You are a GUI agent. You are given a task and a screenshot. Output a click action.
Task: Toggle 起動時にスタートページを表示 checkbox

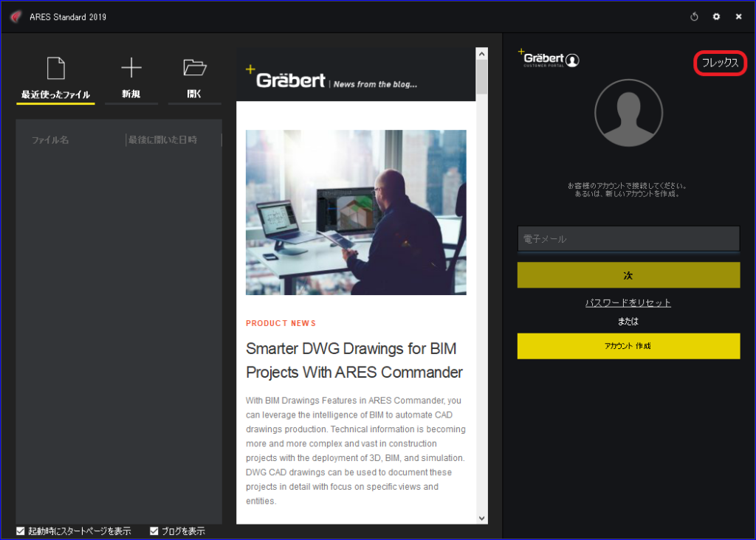(x=20, y=531)
